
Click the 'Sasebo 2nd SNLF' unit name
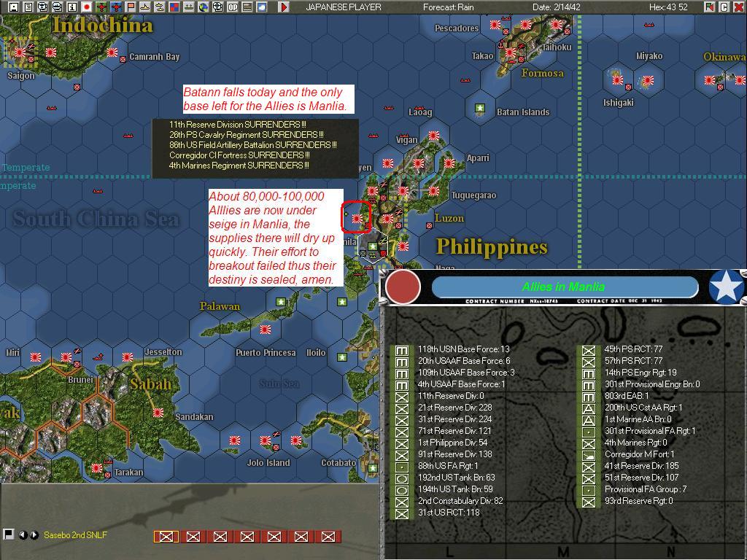(75, 534)
